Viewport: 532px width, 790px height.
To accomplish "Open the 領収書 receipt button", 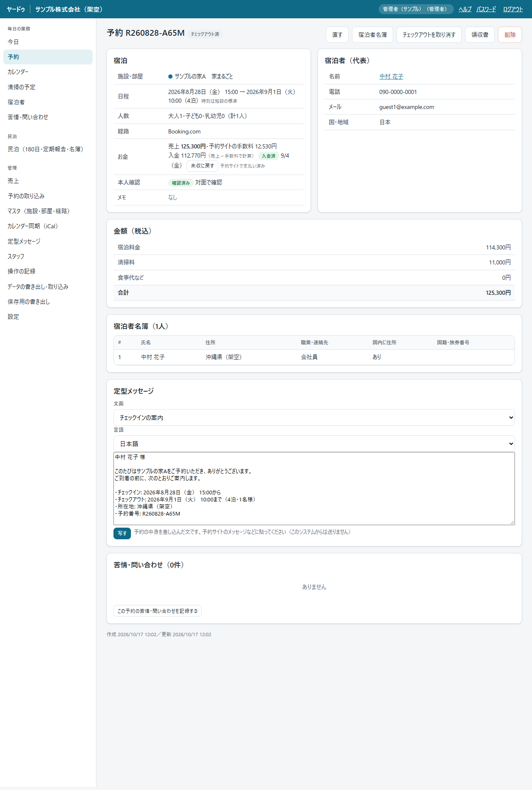I will [x=480, y=35].
